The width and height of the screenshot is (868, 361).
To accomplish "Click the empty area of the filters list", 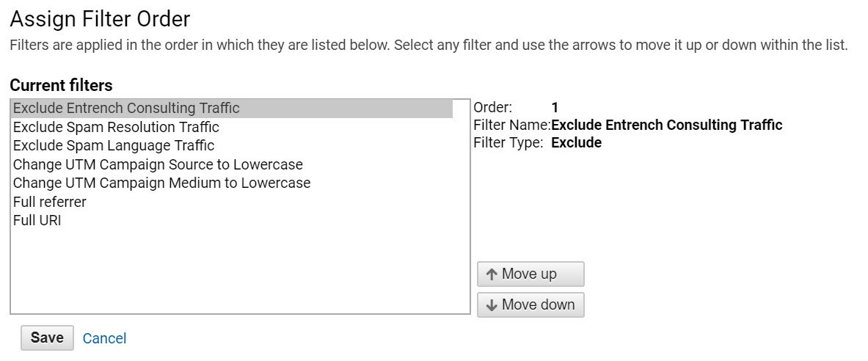I will [x=239, y=271].
